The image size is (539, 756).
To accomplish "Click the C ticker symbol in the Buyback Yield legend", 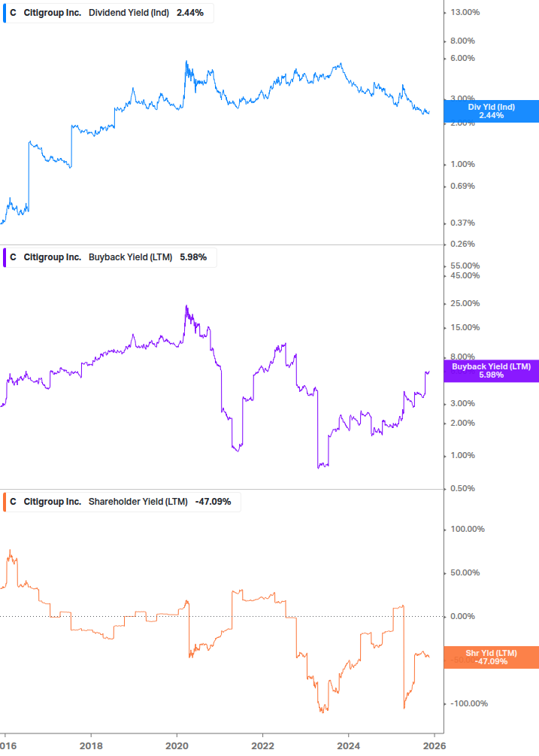I will pos(13,257).
